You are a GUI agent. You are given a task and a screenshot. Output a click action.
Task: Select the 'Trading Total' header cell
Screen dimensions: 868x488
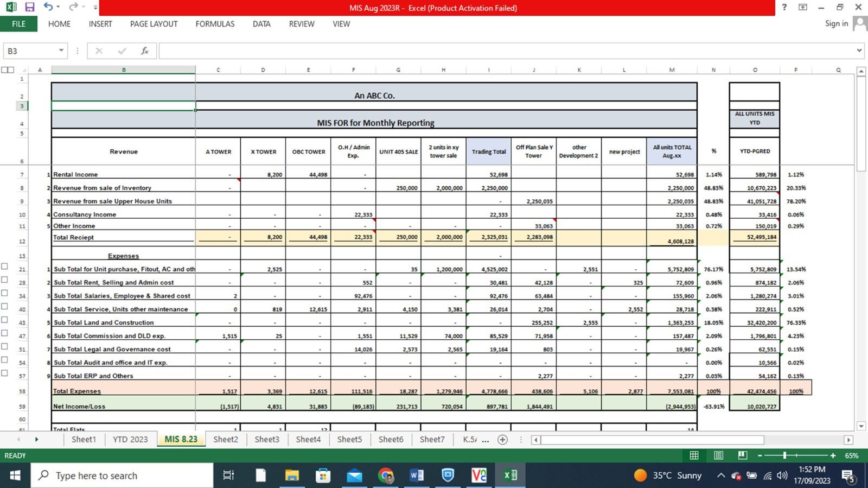[x=488, y=151]
